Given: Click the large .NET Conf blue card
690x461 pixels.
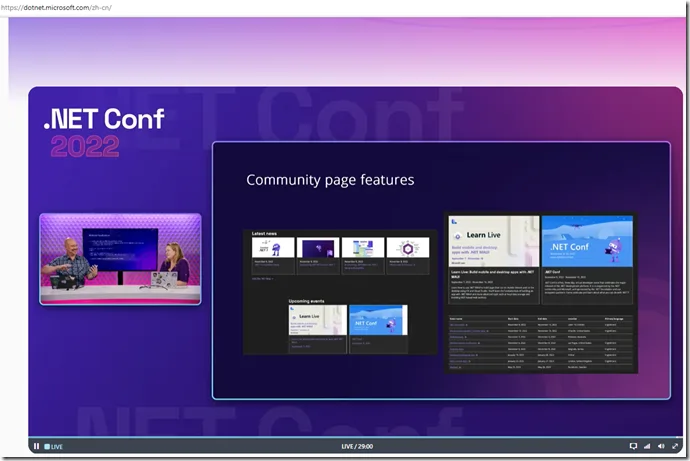Looking at the screenshot, I should click(x=587, y=241).
